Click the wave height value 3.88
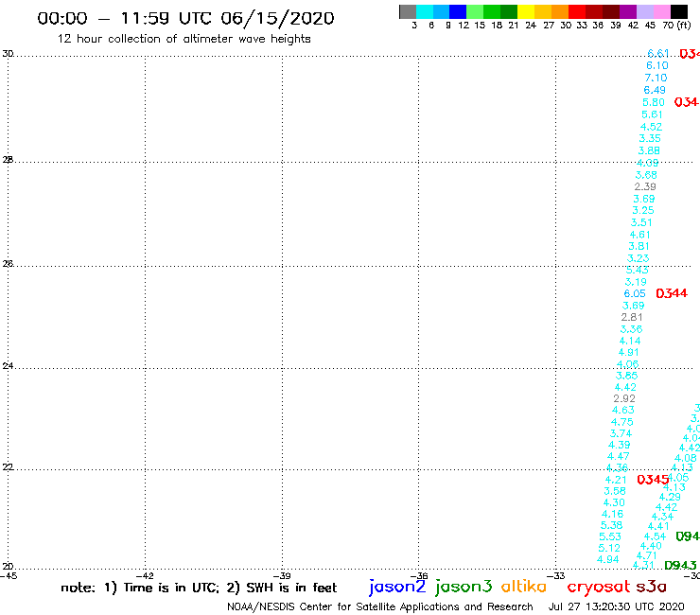 coord(649,151)
